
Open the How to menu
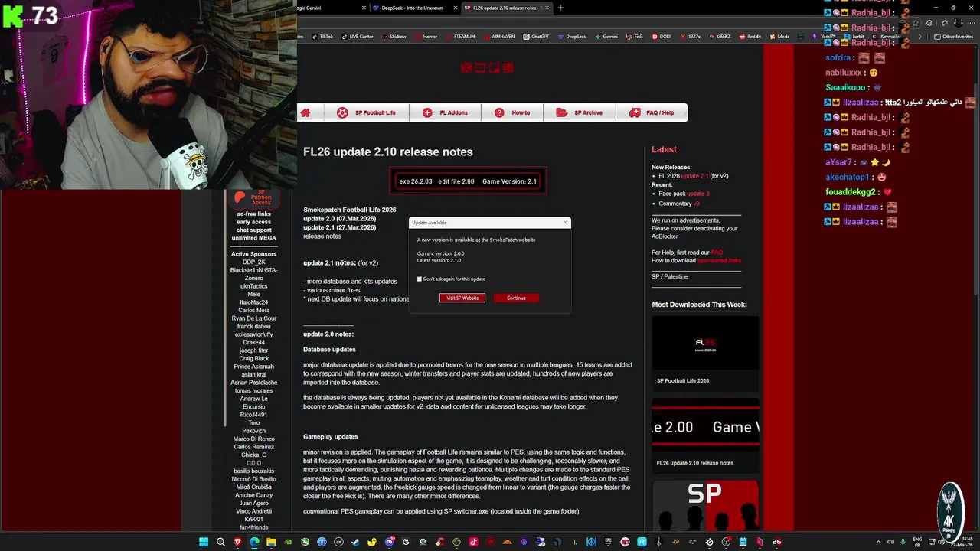[512, 112]
